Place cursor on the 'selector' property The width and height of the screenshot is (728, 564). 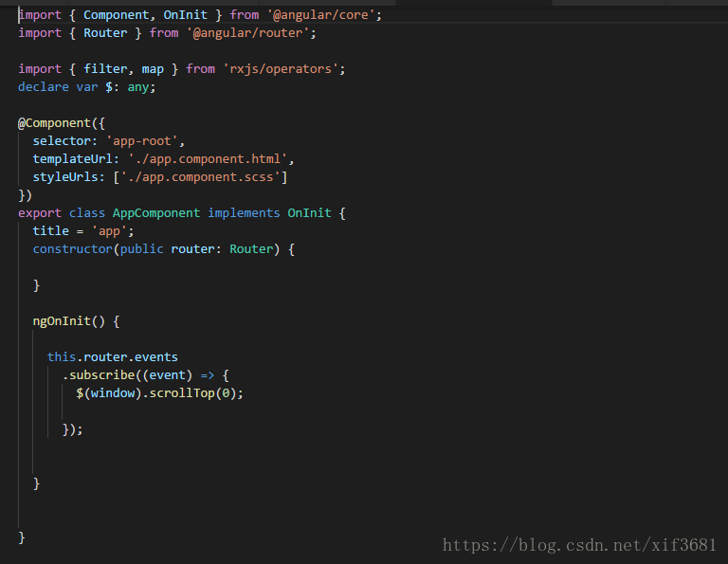62,141
